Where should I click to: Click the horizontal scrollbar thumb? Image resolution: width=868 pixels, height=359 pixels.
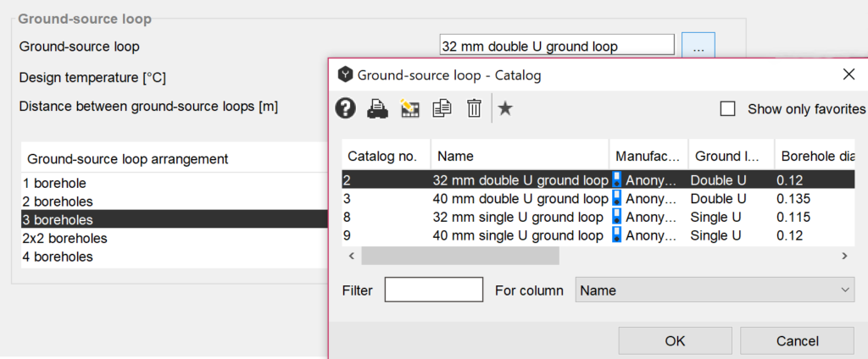pos(459,256)
